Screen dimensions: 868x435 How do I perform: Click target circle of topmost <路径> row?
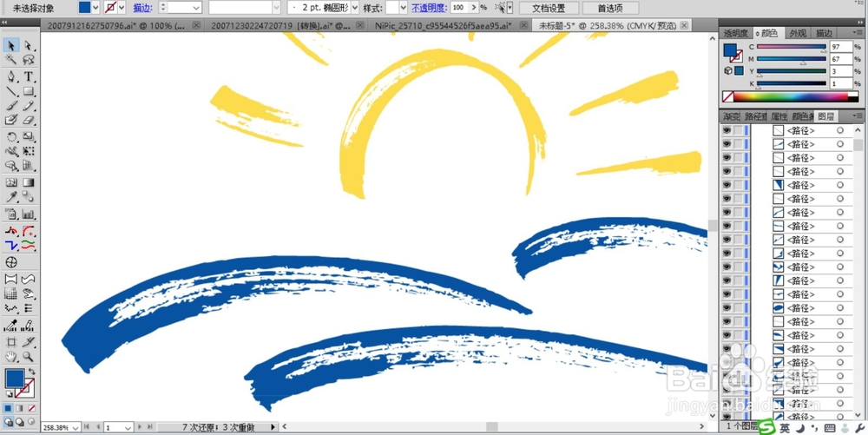pyautogui.click(x=840, y=130)
